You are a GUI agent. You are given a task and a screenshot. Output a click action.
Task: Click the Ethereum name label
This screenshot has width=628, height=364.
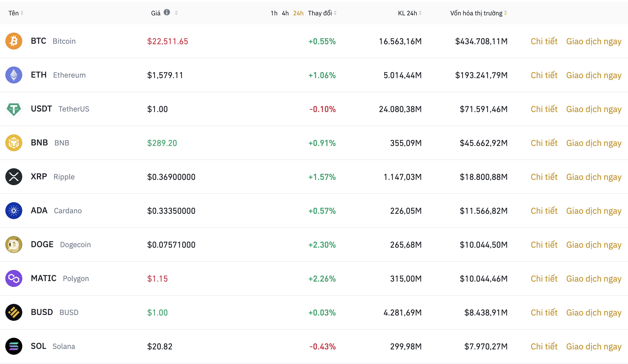[x=69, y=75]
